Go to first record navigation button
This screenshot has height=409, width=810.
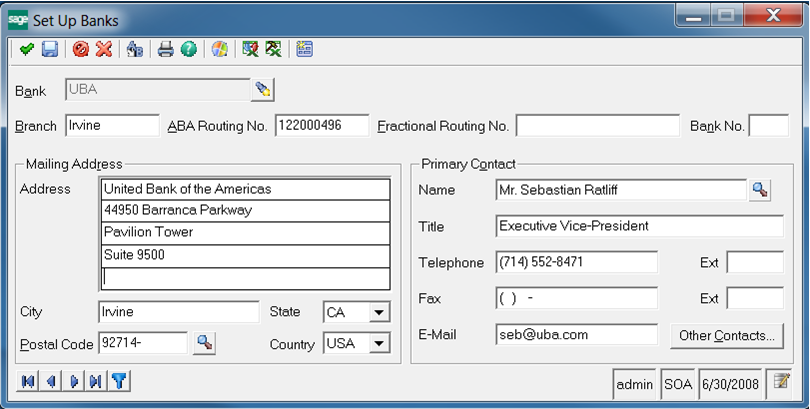(28, 381)
